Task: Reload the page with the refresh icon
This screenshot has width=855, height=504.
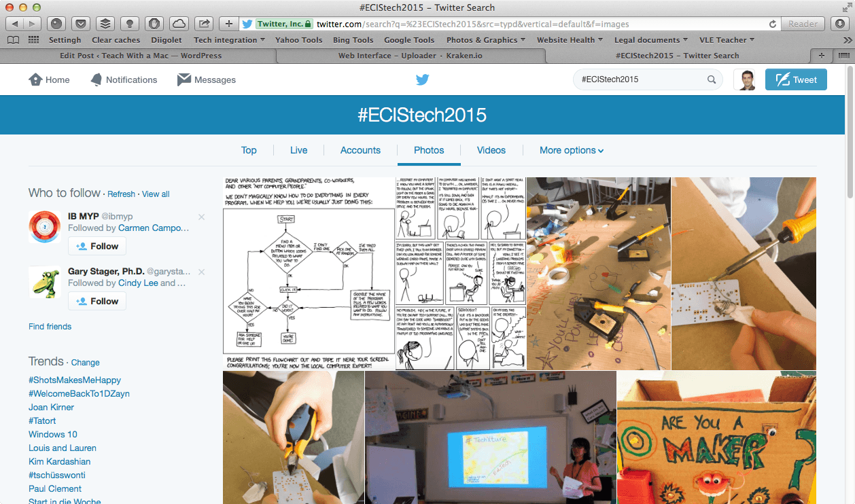Action: pos(773,24)
